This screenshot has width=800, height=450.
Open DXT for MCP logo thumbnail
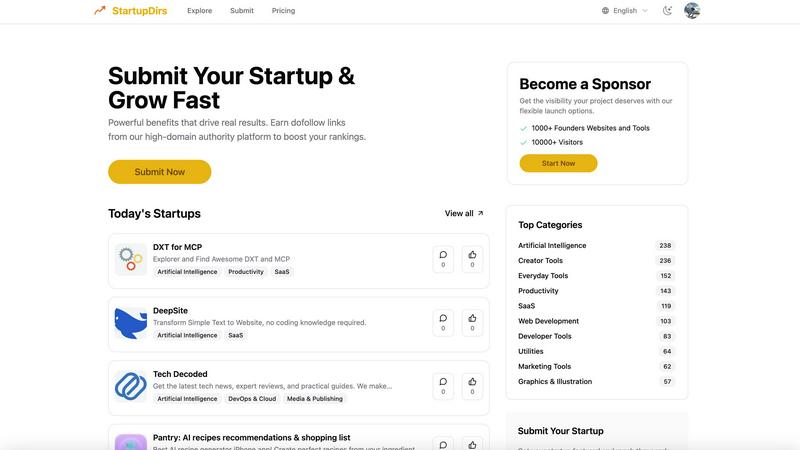(x=131, y=260)
